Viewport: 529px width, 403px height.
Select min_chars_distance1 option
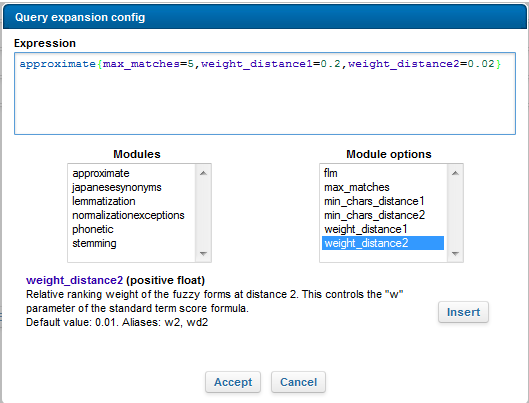(383, 201)
